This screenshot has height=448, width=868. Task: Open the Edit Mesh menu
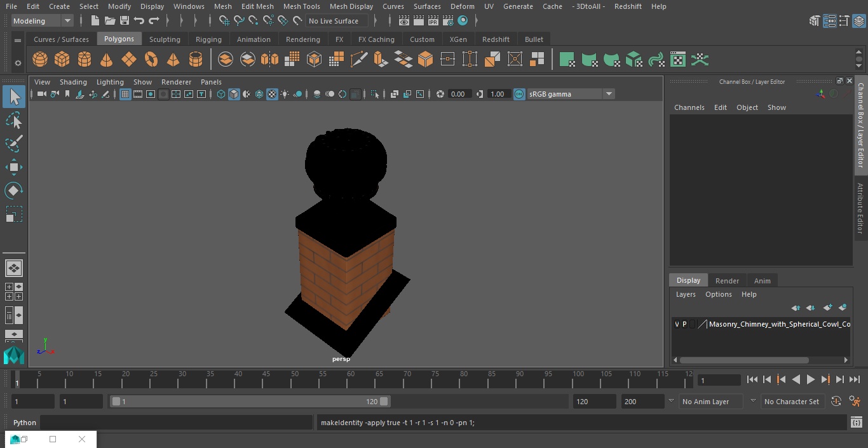257,6
